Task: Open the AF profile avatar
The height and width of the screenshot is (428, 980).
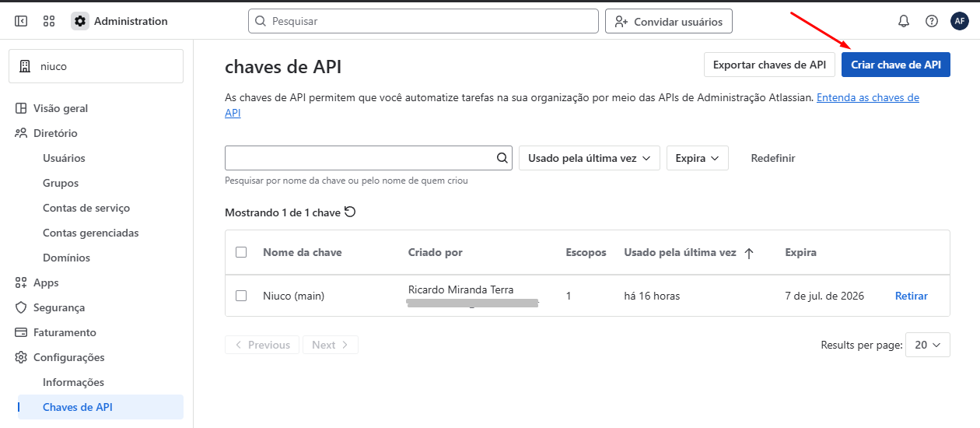Action: [960, 21]
